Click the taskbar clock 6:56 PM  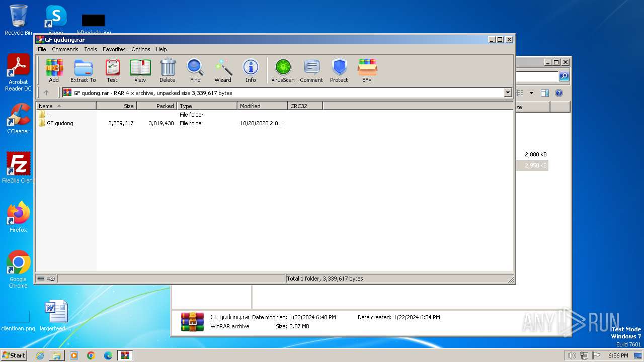(x=618, y=355)
